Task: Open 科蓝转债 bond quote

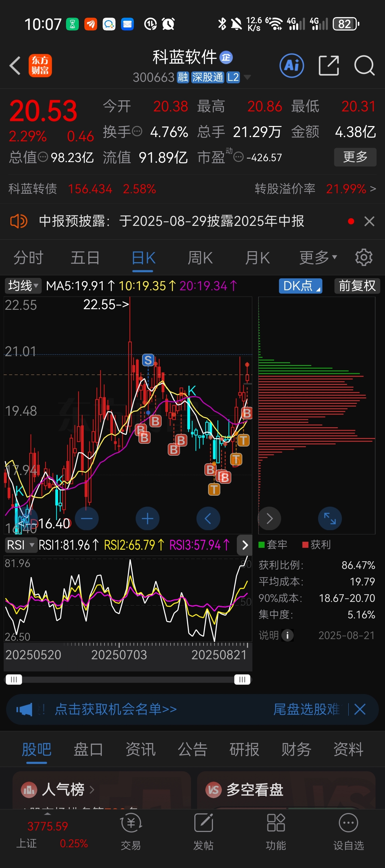Action: pyautogui.click(x=82, y=189)
